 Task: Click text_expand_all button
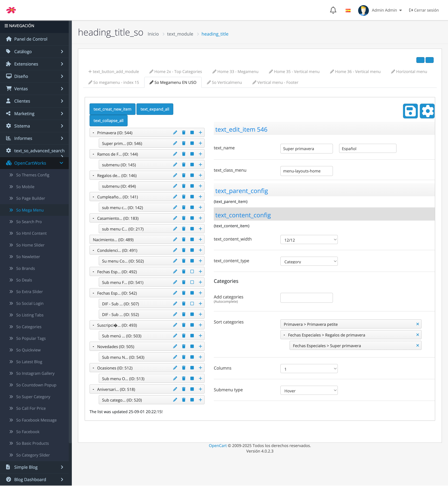155,109
